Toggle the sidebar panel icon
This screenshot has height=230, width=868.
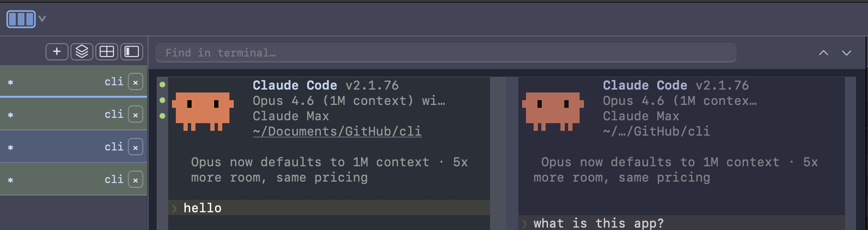(x=132, y=52)
